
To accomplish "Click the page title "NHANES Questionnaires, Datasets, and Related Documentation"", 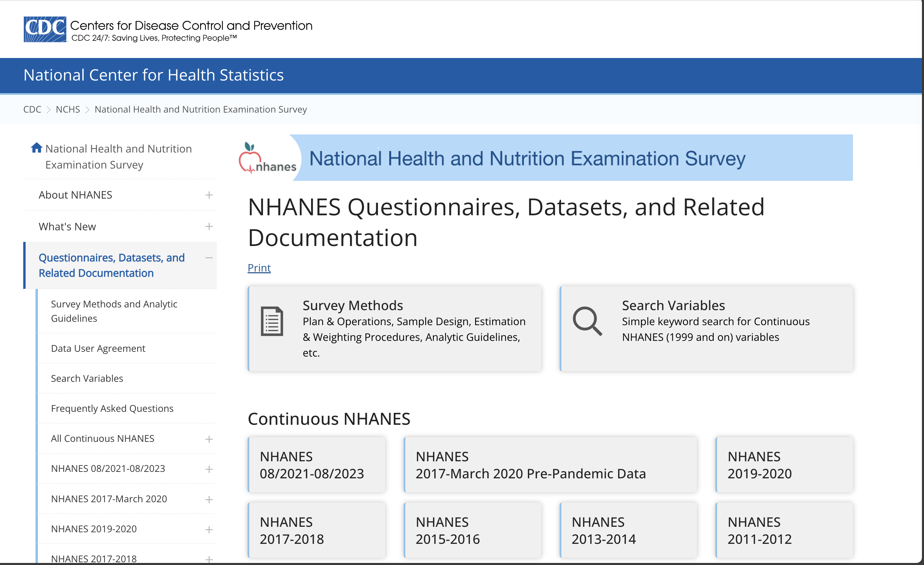I will tap(506, 222).
